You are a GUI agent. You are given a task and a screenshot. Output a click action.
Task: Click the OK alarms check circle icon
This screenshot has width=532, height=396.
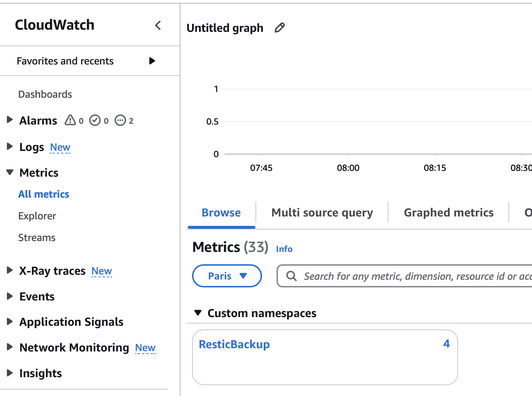(95, 120)
